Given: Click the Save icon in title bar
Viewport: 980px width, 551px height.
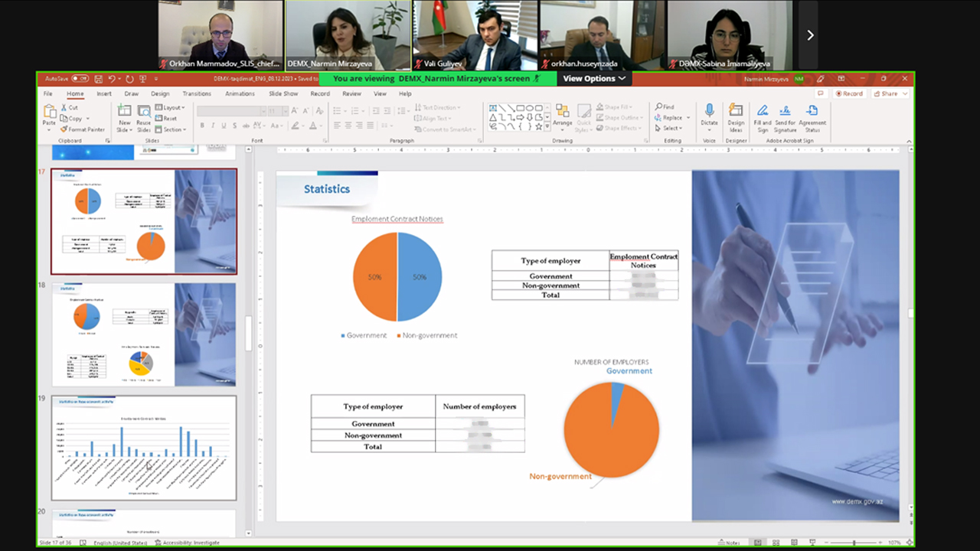Looking at the screenshot, I should pyautogui.click(x=98, y=79).
